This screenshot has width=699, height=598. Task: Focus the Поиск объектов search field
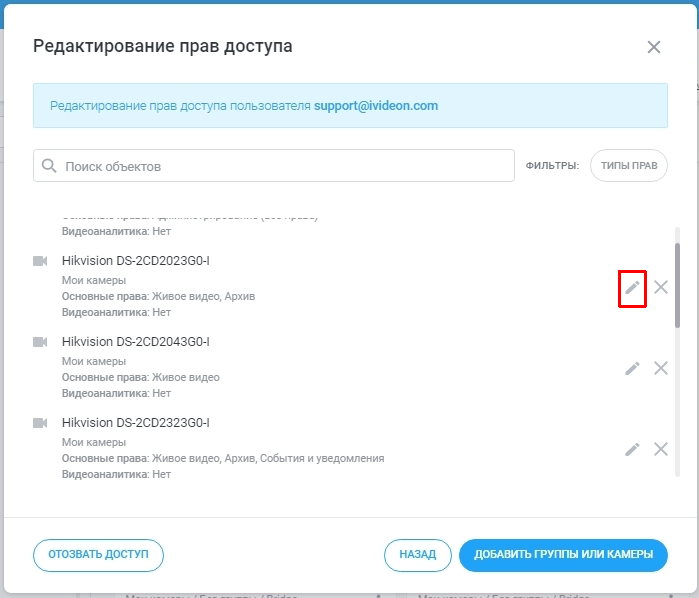274,165
